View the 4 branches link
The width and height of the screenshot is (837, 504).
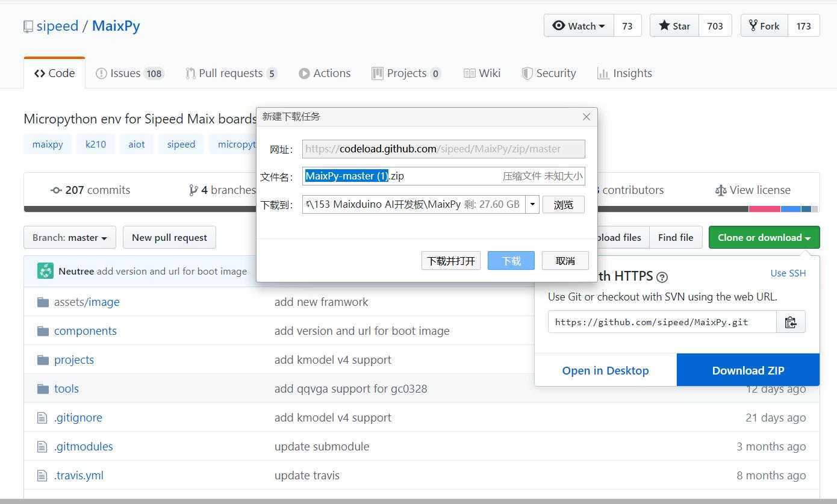click(x=222, y=190)
